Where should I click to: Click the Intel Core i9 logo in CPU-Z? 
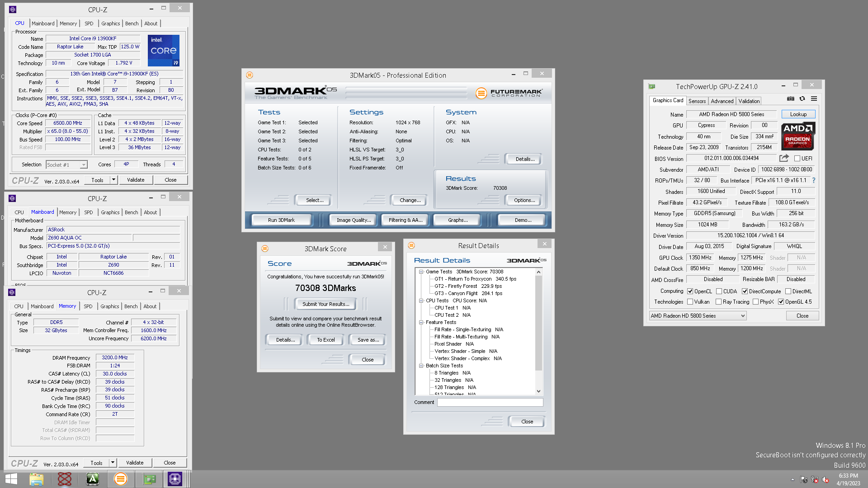point(164,51)
